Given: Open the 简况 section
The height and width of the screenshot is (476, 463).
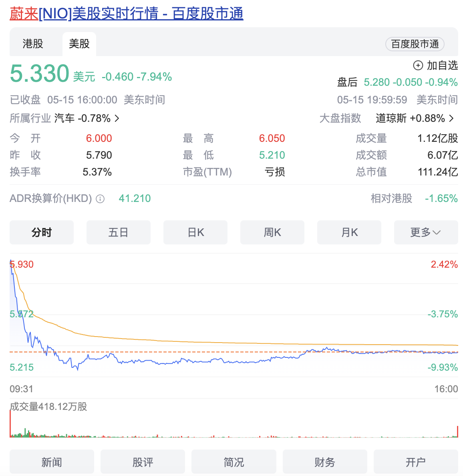Looking at the screenshot, I should [x=234, y=462].
